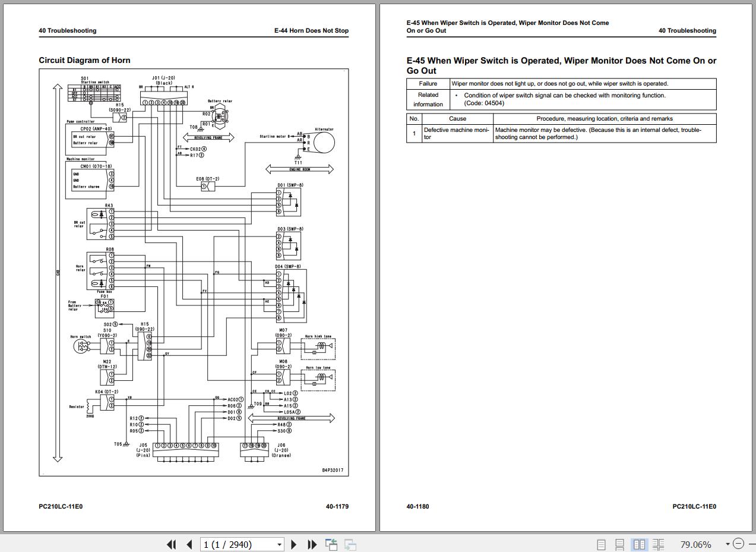Enable continuous page scrolling layout
The height and width of the screenshot is (552, 756).
(619, 544)
